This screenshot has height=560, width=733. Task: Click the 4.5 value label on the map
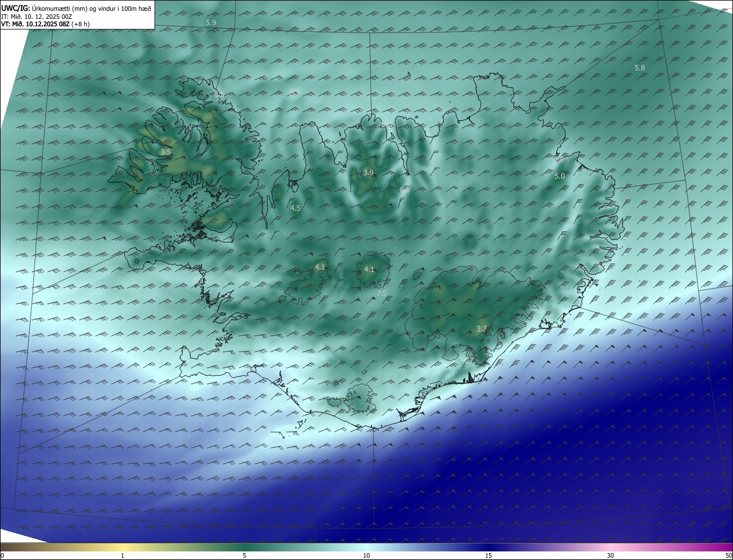[295, 208]
